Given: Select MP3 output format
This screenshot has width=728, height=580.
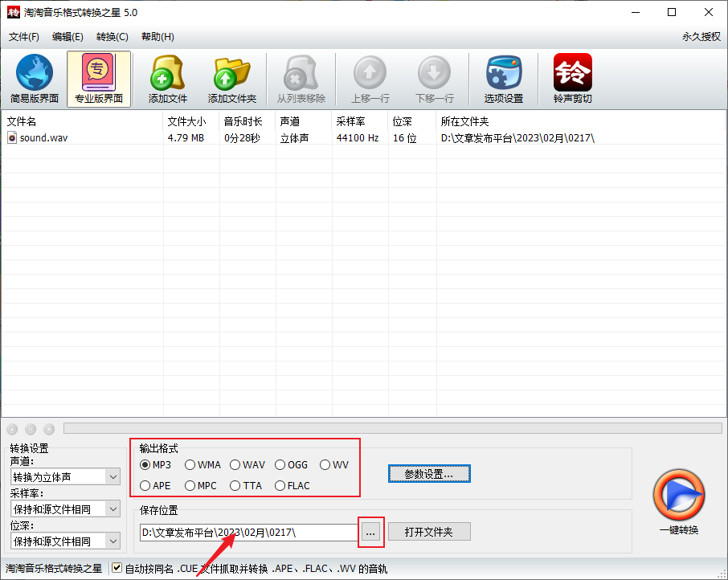Looking at the screenshot, I should tap(156, 464).
